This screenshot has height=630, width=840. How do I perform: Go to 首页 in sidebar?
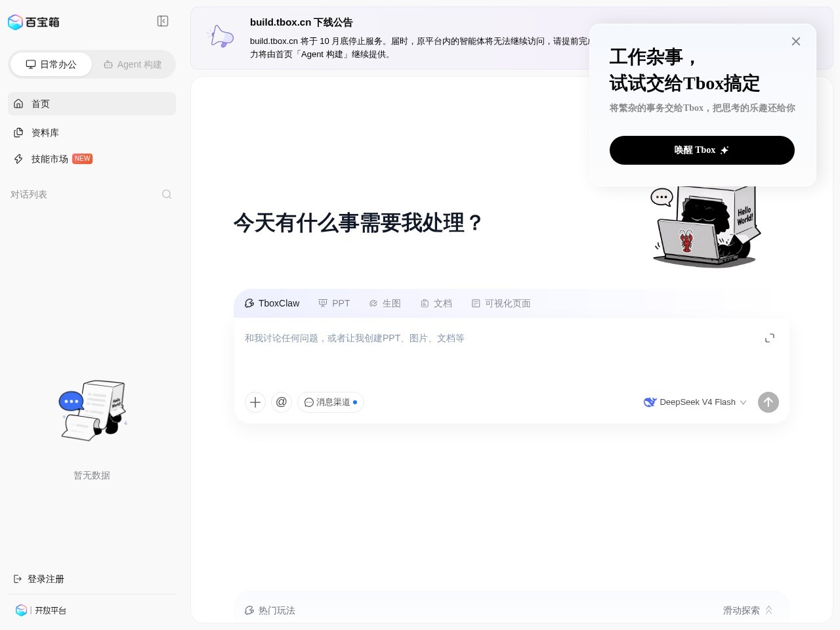(92, 104)
